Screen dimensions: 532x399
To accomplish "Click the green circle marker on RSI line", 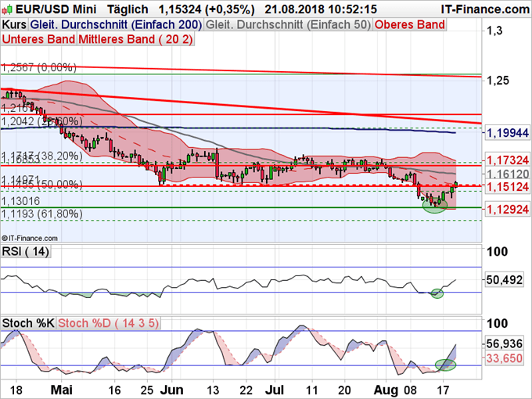I will pos(437,293).
